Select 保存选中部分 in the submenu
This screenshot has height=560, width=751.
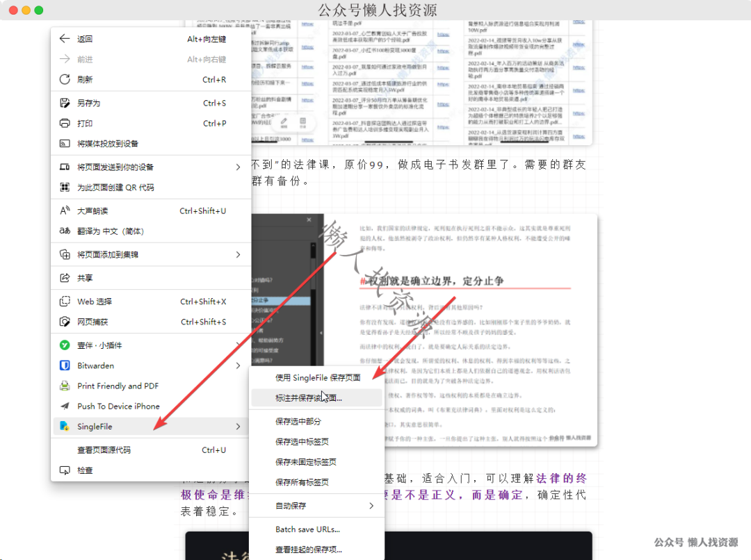coord(316,421)
